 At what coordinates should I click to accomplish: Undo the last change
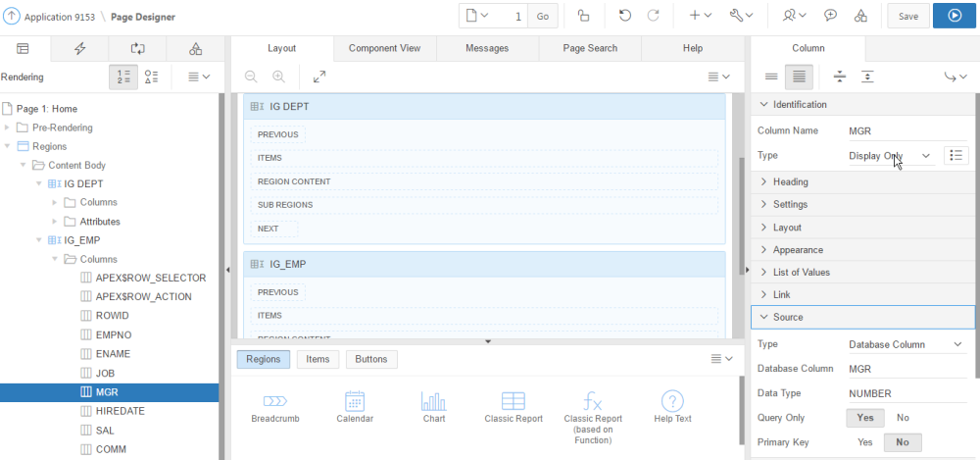[624, 17]
